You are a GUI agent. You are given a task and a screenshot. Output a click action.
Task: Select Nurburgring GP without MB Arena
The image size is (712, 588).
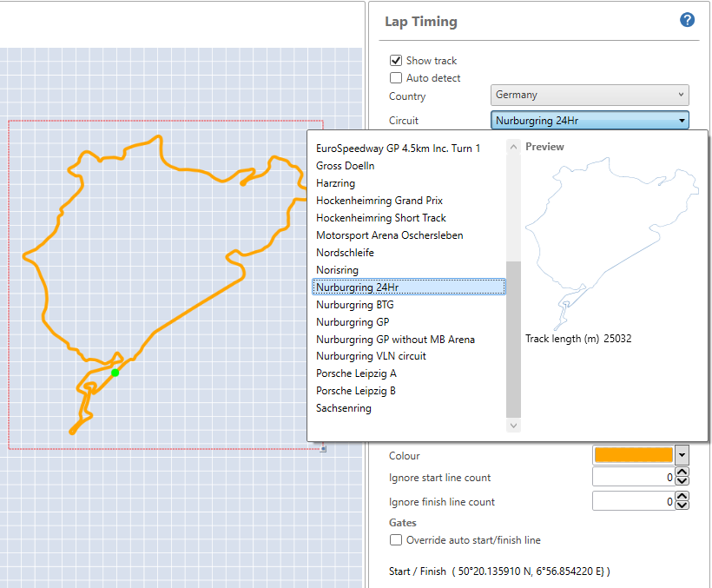tap(395, 340)
